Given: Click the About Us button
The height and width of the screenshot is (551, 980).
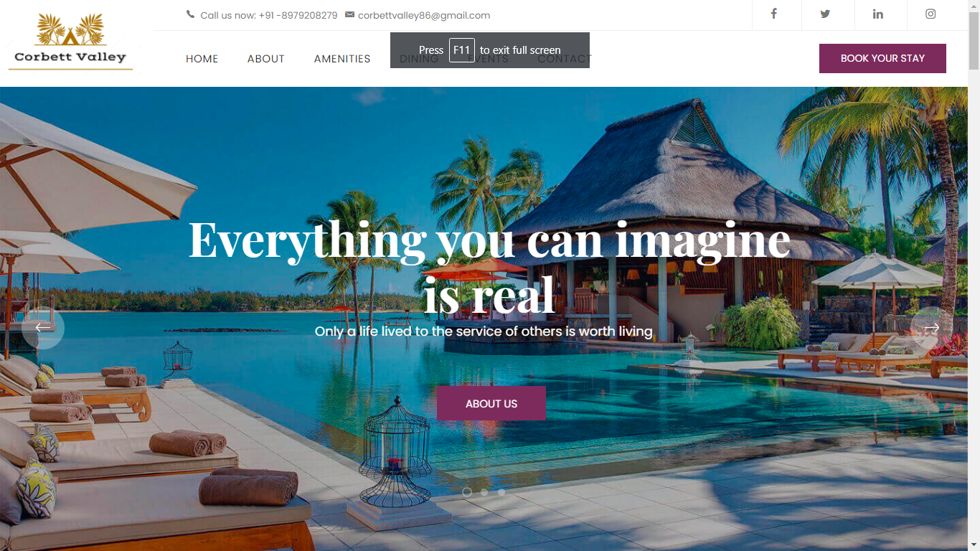Looking at the screenshot, I should [x=491, y=403].
